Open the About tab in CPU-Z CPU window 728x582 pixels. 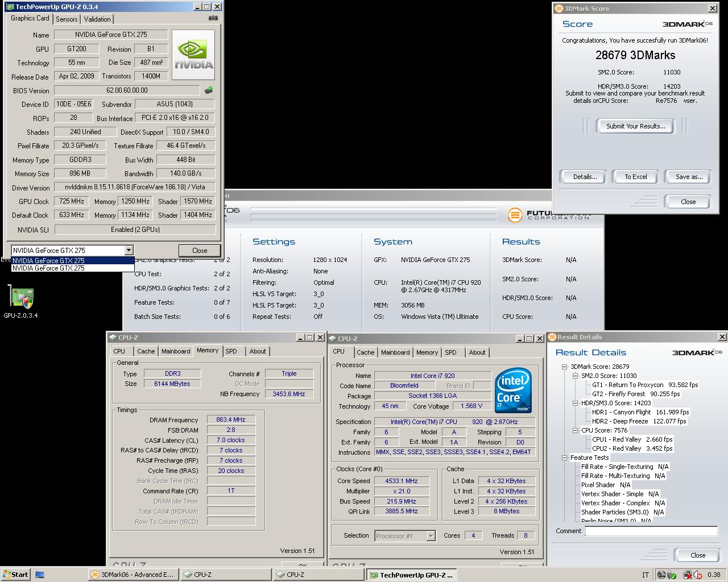tap(477, 352)
